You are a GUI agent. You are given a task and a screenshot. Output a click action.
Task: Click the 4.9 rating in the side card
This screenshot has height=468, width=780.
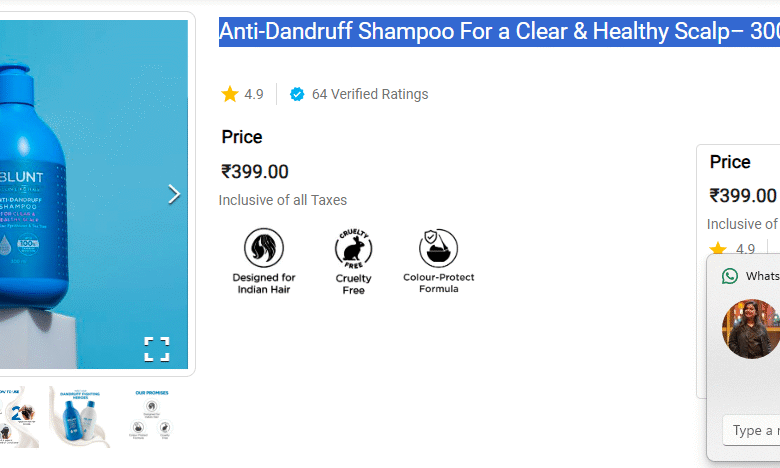click(745, 249)
